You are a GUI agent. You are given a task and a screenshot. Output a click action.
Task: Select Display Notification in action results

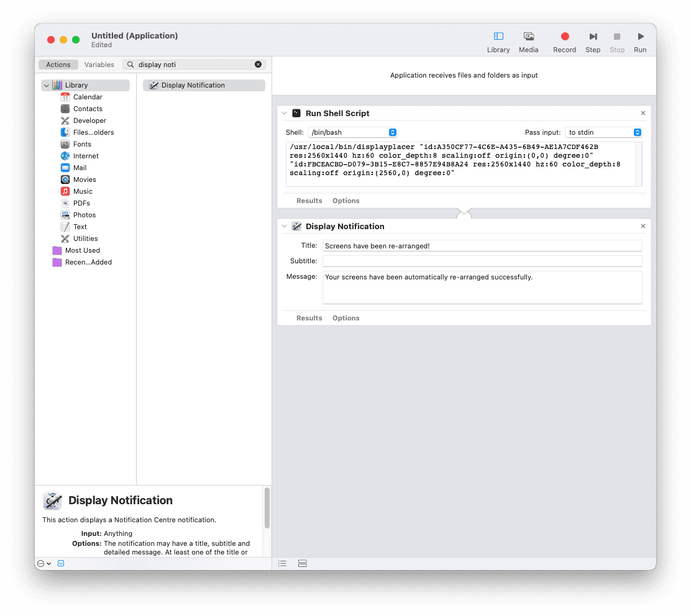pyautogui.click(x=204, y=86)
